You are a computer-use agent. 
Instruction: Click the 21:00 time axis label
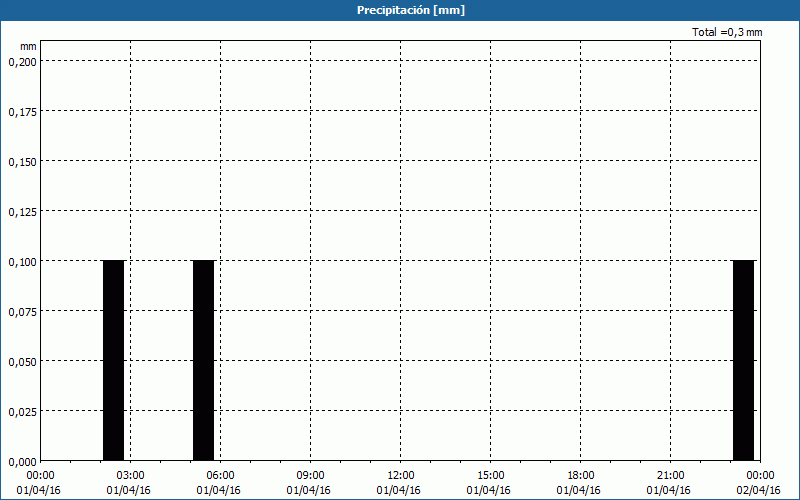pos(670,476)
